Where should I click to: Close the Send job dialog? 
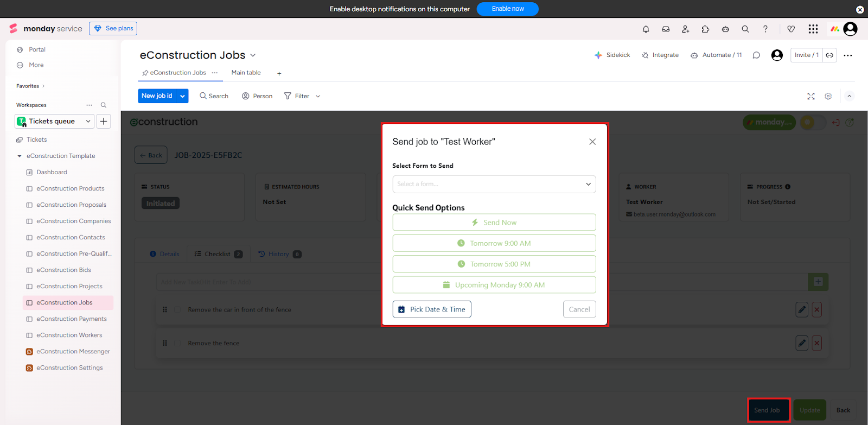point(592,142)
